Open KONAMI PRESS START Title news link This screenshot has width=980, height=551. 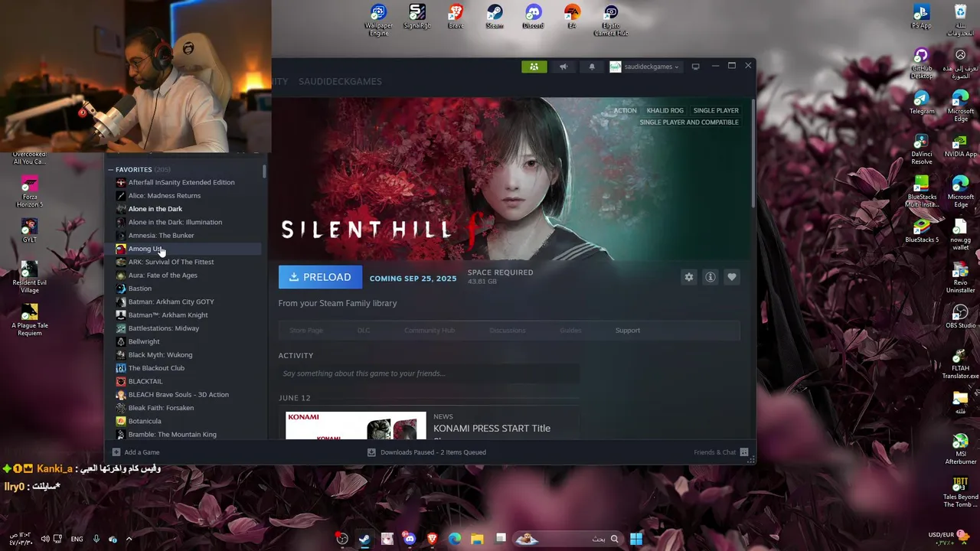[492, 429]
